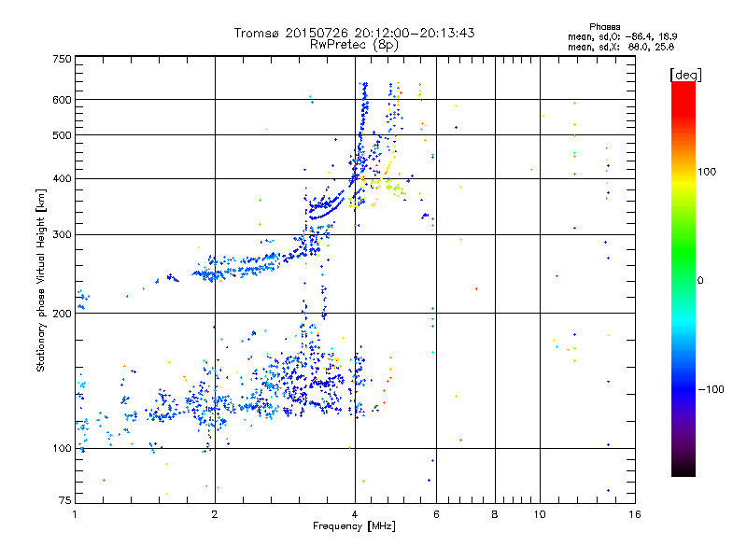Click the '16' frequency tick label

[635, 514]
